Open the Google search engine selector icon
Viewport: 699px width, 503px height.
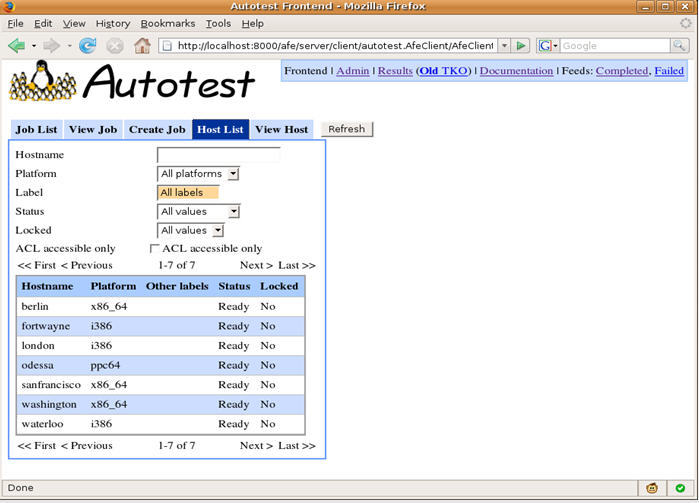(548, 45)
